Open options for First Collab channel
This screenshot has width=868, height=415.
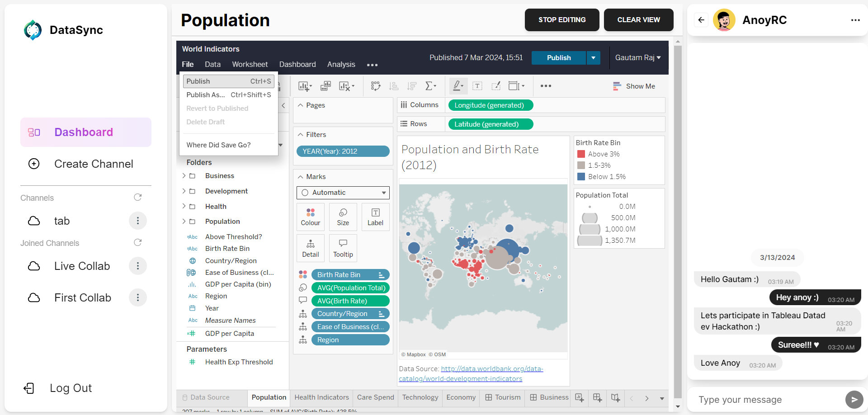pyautogui.click(x=138, y=297)
